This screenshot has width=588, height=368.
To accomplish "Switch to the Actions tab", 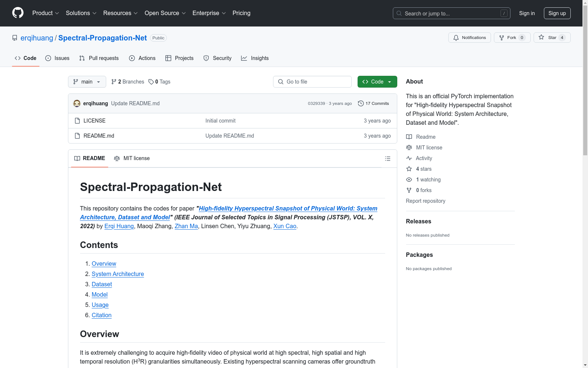I will [142, 58].
